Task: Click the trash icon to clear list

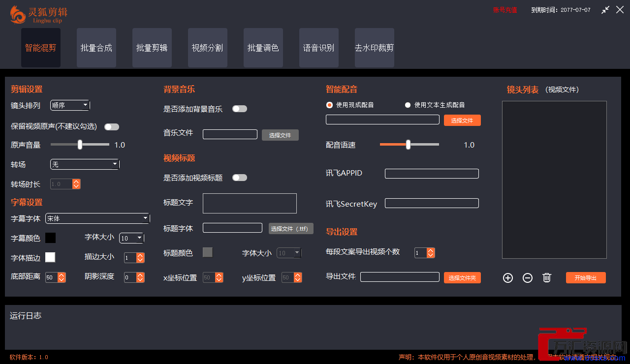Action: [x=546, y=278]
